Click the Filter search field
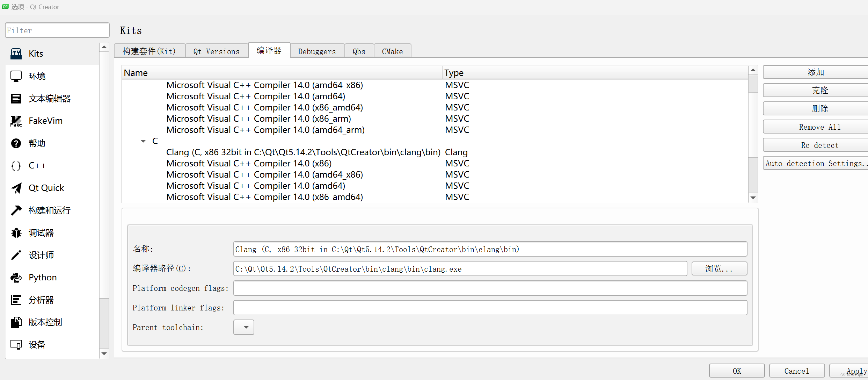This screenshot has height=380, width=868. [x=57, y=30]
